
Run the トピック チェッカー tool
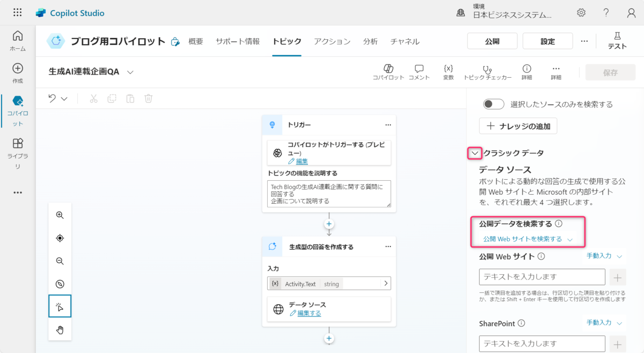[x=487, y=72]
